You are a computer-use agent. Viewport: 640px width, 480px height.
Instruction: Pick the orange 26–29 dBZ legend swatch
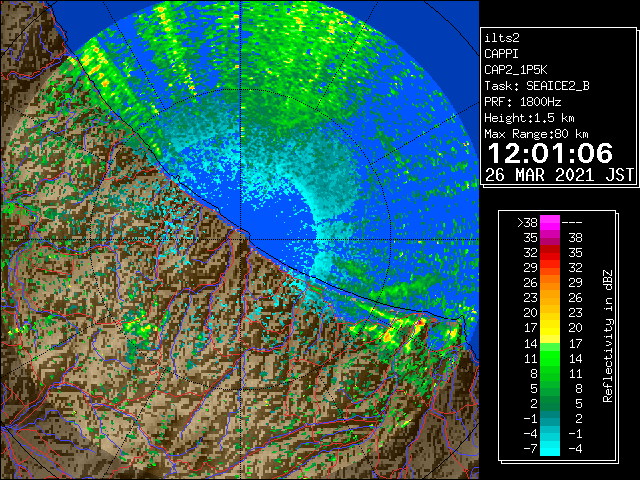[x=550, y=282]
